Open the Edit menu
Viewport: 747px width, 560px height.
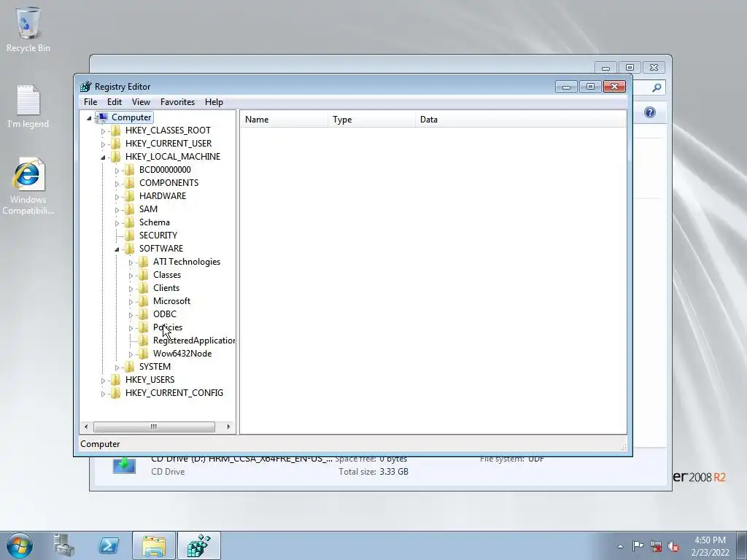pos(115,102)
